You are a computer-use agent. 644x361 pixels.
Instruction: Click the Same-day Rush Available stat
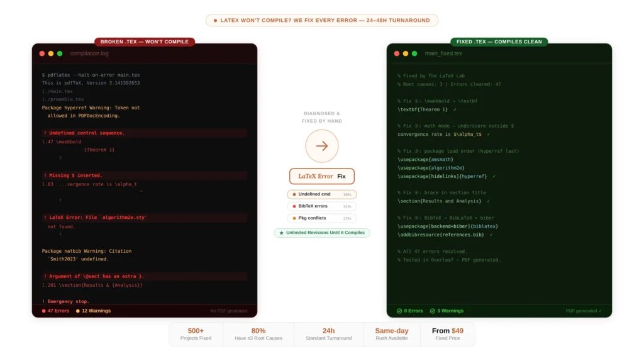coord(391,335)
